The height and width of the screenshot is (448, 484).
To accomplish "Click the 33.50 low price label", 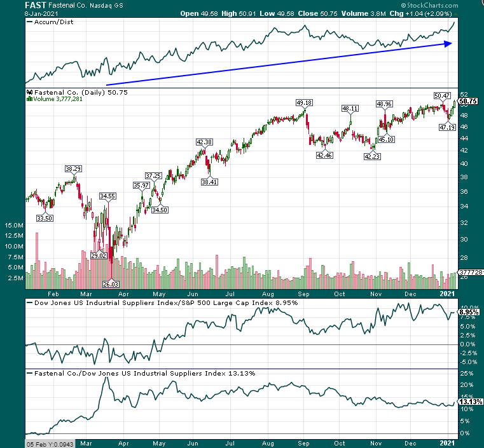I will pos(45,219).
